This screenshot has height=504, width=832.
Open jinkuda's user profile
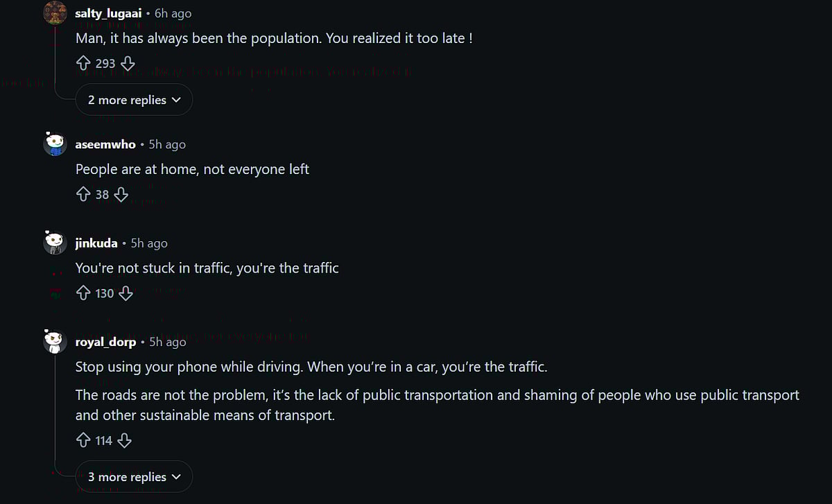tap(96, 243)
